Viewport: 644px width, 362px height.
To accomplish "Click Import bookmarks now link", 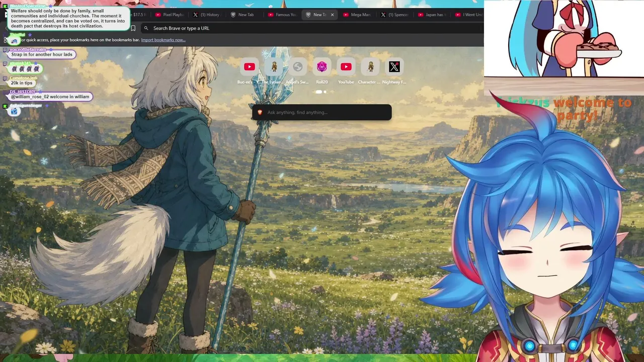I will [x=163, y=40].
